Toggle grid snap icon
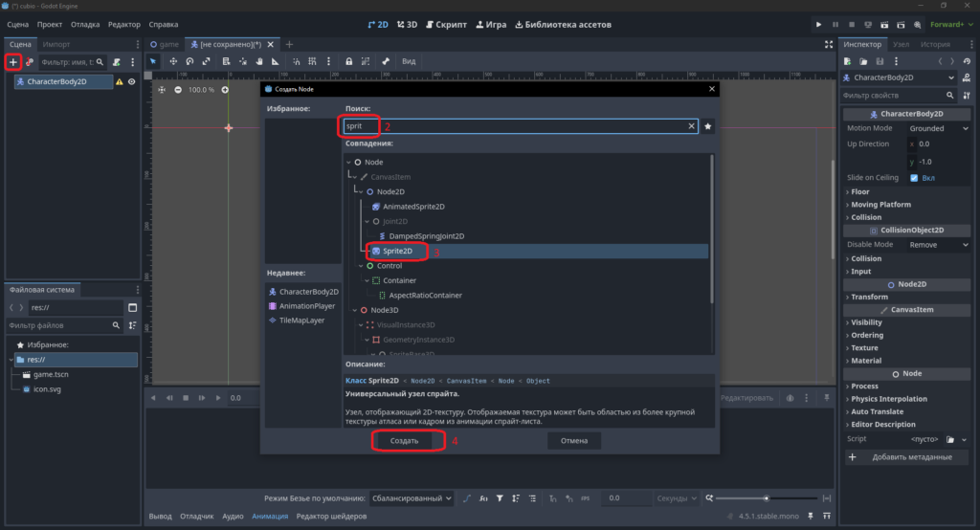Screen dimensions: 980x530 pyautogui.click(x=313, y=61)
